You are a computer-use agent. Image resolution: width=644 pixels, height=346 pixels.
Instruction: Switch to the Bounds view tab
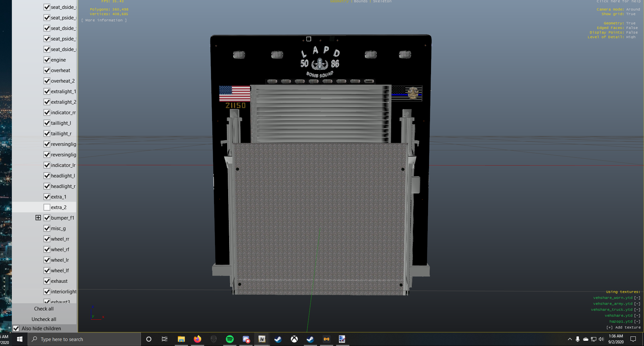click(361, 1)
